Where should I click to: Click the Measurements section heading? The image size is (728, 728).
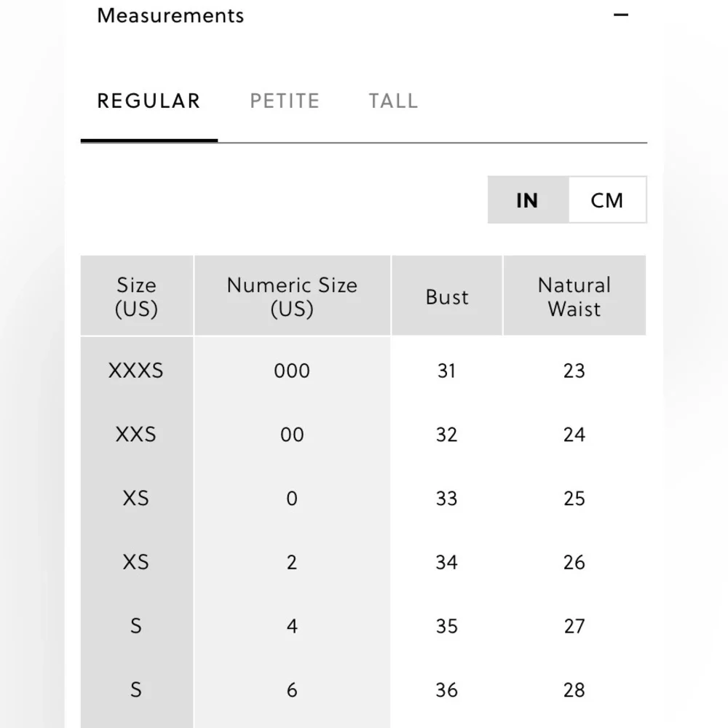coord(170,16)
